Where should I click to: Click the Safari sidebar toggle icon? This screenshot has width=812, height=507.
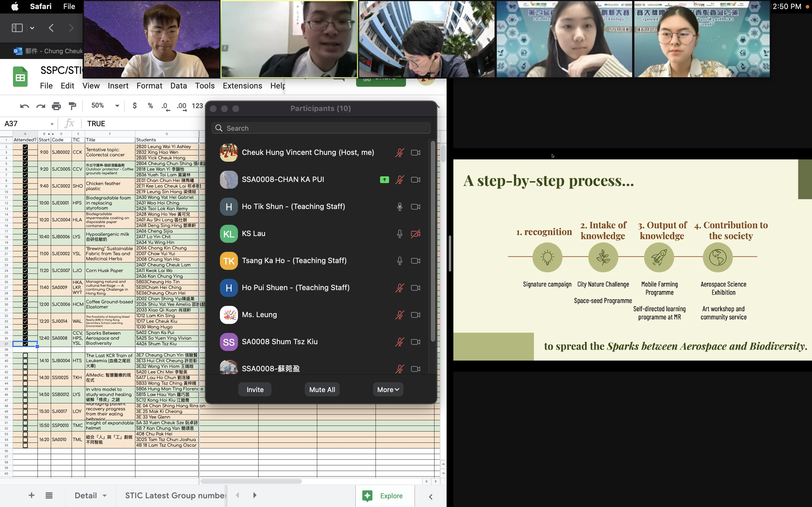(17, 28)
